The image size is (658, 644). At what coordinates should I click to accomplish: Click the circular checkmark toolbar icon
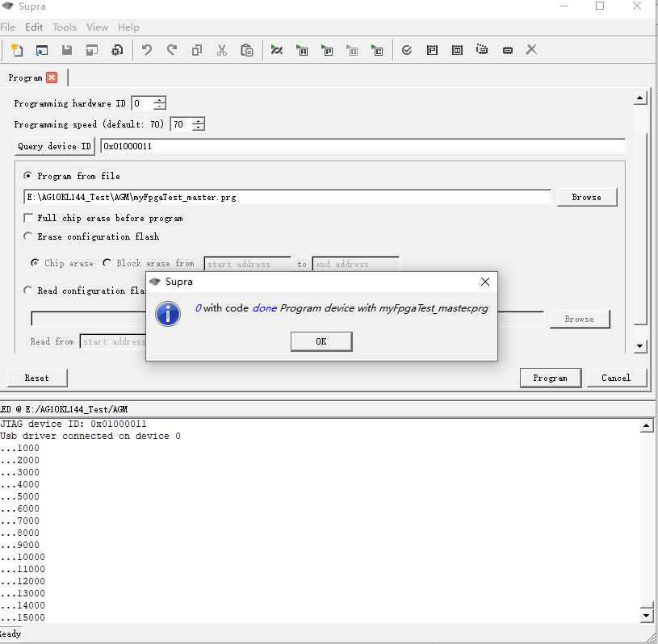point(407,50)
